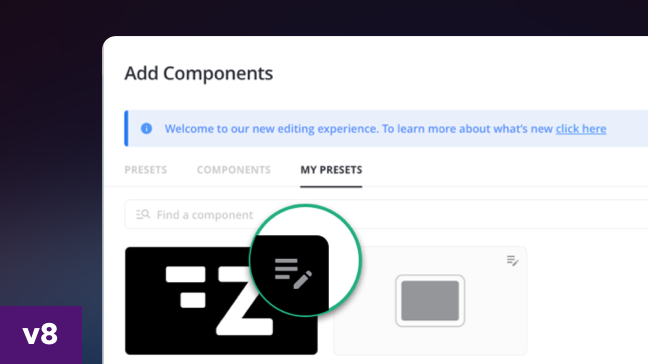Open the 'click here' link
Image resolution: width=648 pixels, height=364 pixels.
click(x=581, y=129)
